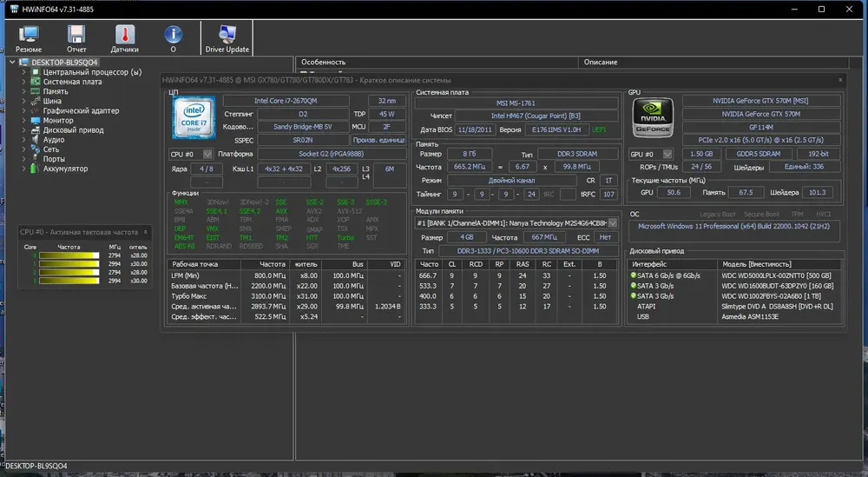The height and width of the screenshot is (477, 868).
Task: Click the HWiNFO64 title bar app icon
Action: [14, 9]
